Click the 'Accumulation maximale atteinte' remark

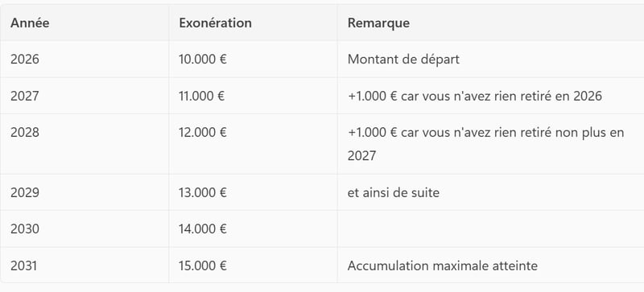pyautogui.click(x=442, y=265)
